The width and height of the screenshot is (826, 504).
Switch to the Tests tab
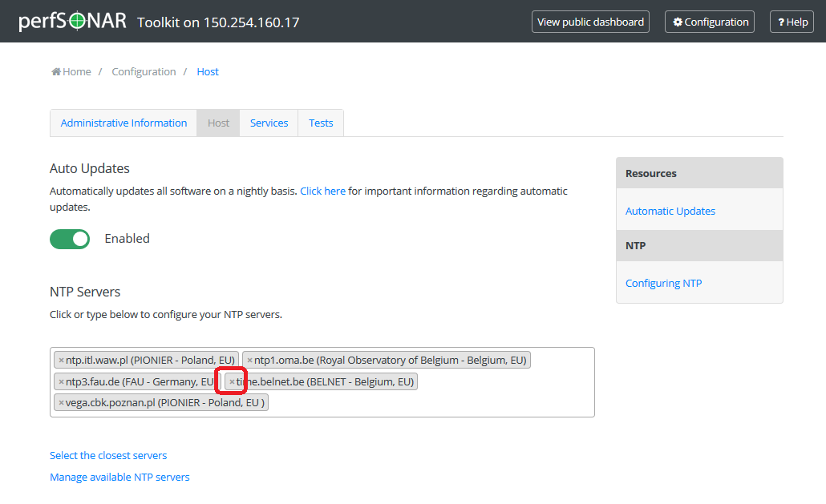point(321,123)
